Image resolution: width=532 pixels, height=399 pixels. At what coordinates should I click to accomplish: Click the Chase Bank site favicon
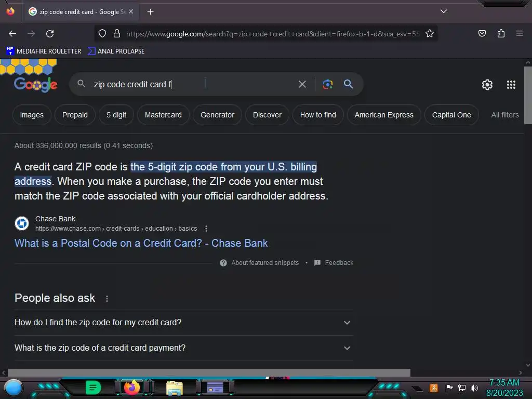[22, 223]
